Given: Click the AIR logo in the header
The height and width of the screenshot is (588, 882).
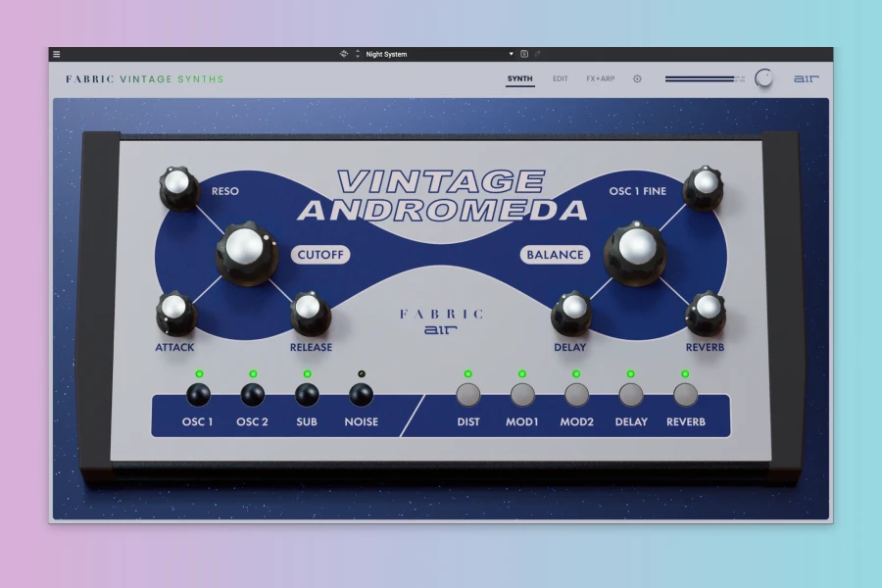Looking at the screenshot, I should 807,78.
